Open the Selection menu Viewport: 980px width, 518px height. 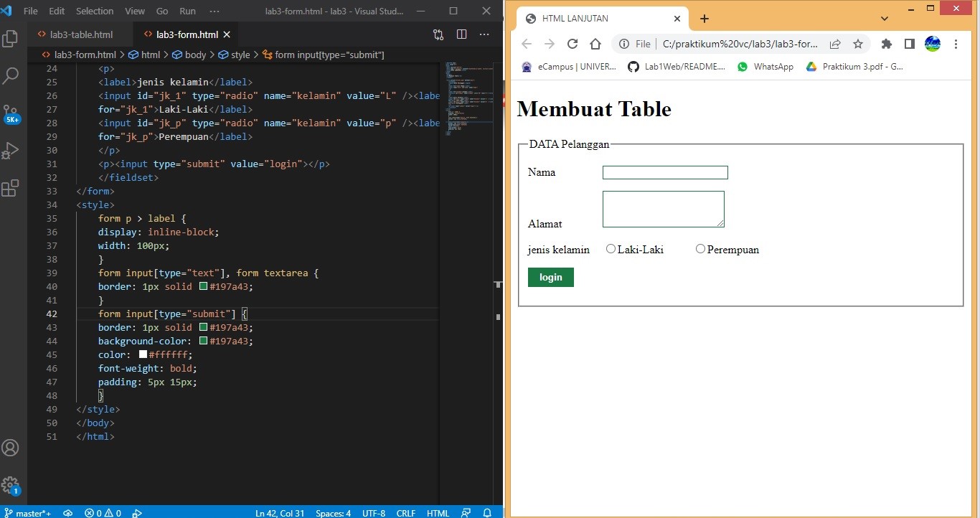pyautogui.click(x=95, y=11)
